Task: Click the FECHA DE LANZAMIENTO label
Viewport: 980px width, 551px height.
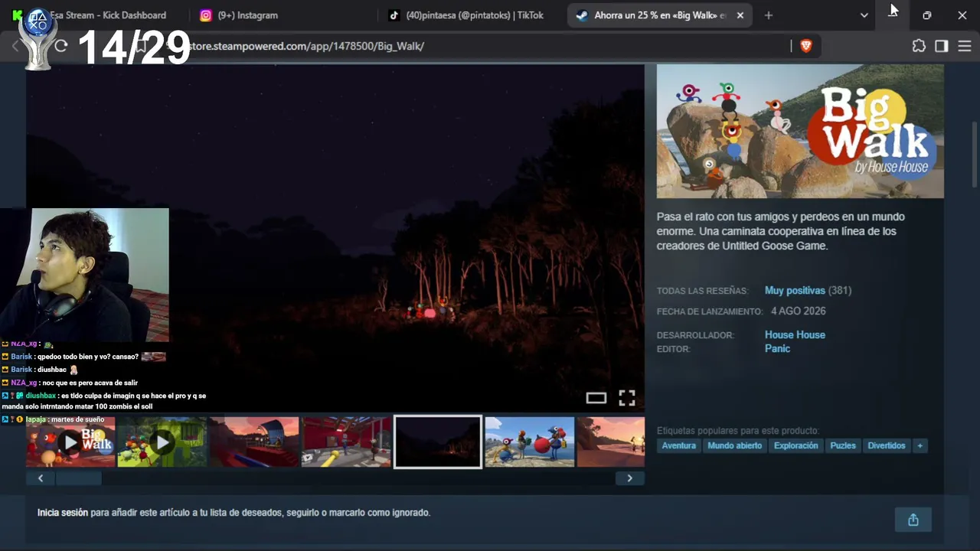Action: (710, 311)
